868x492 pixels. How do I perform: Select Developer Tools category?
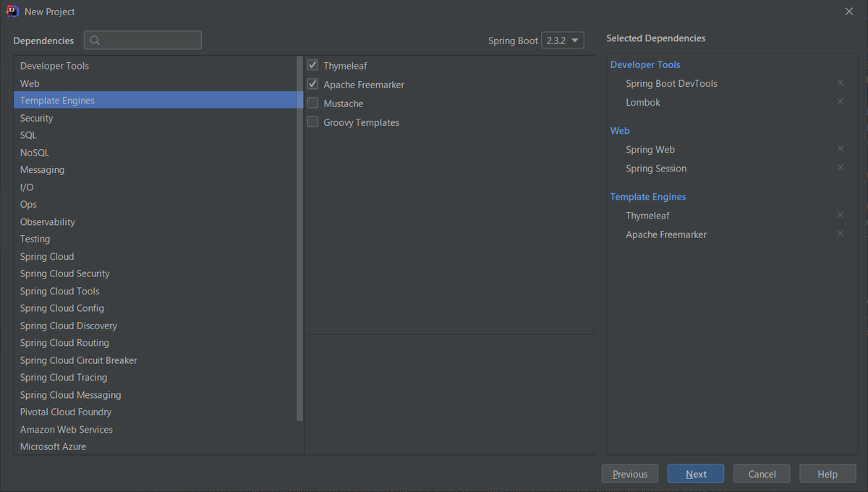[155, 66]
